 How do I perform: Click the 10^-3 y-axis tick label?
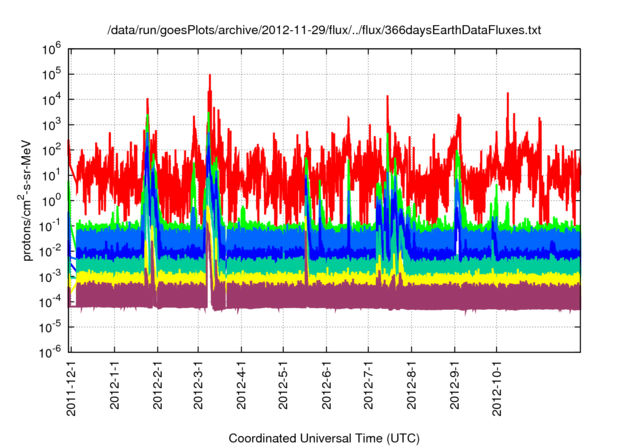pos(50,276)
